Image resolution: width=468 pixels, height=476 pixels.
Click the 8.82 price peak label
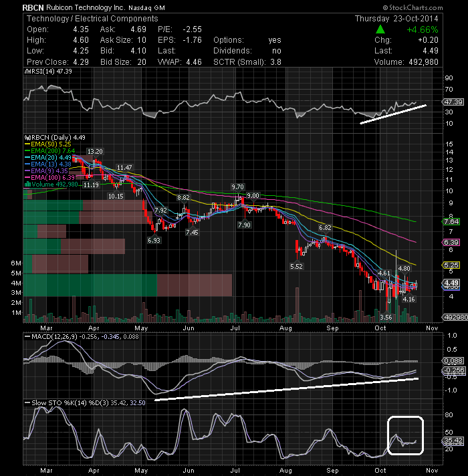pyautogui.click(x=183, y=198)
